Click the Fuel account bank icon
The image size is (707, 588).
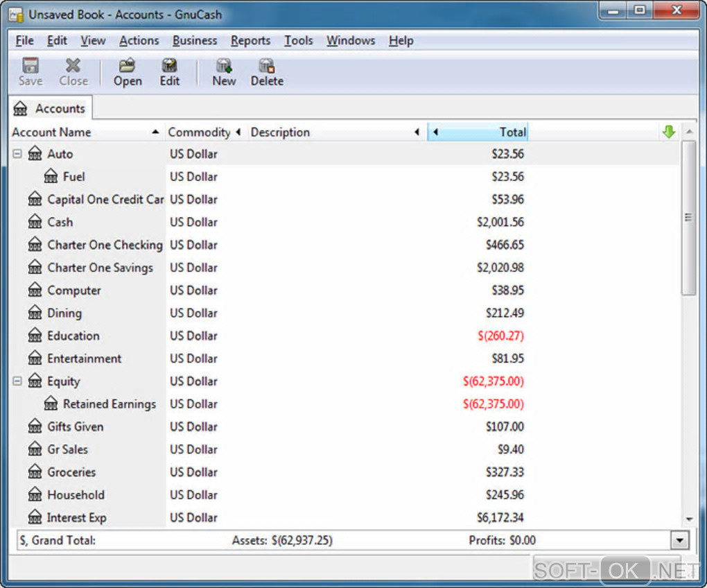pos(51,176)
